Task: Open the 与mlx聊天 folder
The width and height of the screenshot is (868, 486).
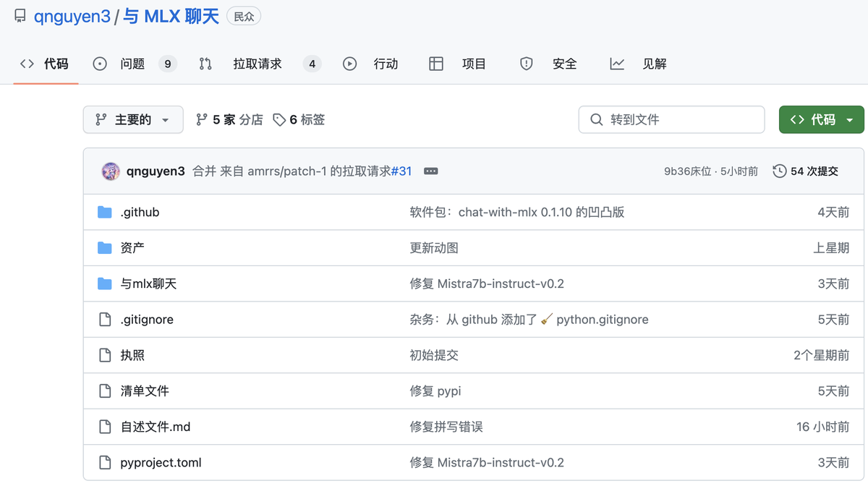Action: click(148, 283)
